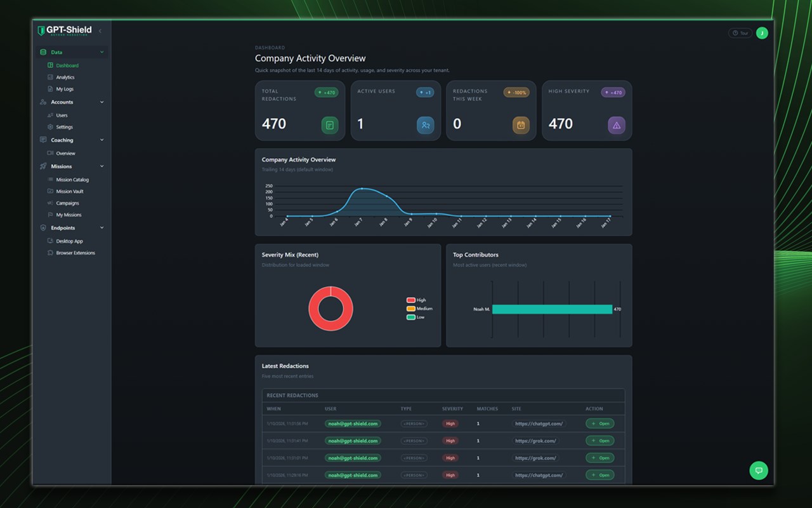Click the Noah M. contributor bar
The image size is (812, 508).
552,309
